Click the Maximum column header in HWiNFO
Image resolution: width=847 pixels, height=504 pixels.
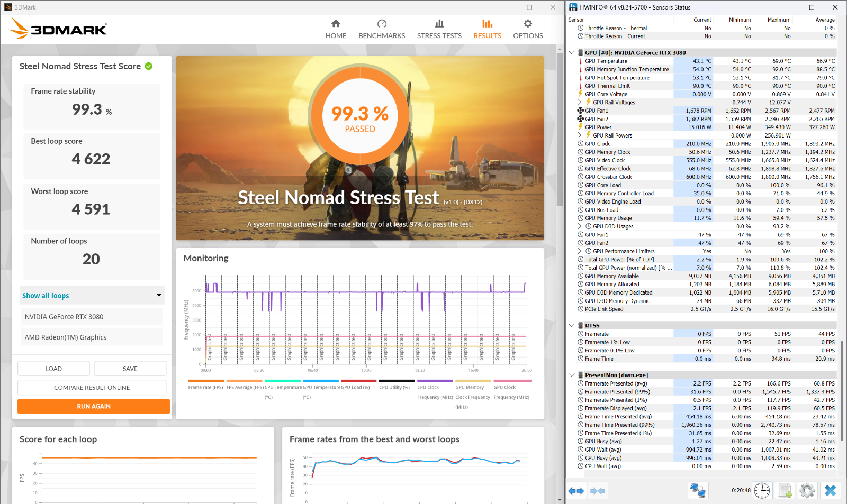[x=779, y=20]
